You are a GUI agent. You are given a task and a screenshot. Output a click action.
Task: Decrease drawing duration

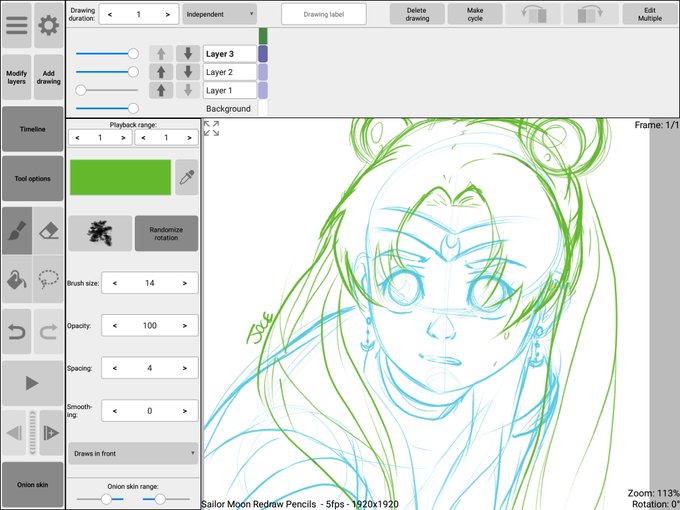tap(110, 14)
